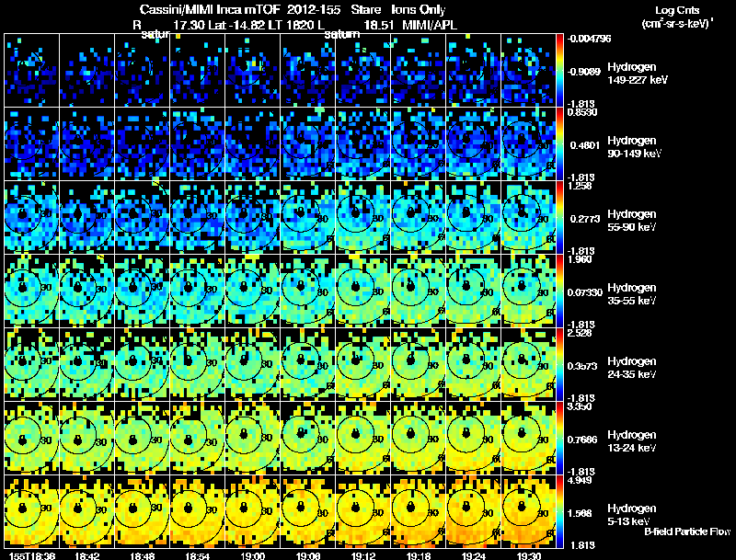Click the 'B-field Particle Flow' label
Viewport: 736px width, 560px height.
click(x=687, y=531)
